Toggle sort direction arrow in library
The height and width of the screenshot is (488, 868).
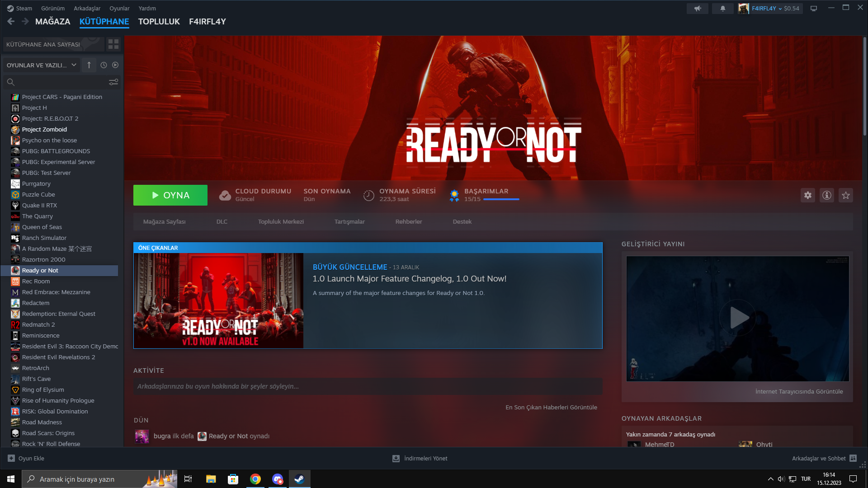click(89, 65)
